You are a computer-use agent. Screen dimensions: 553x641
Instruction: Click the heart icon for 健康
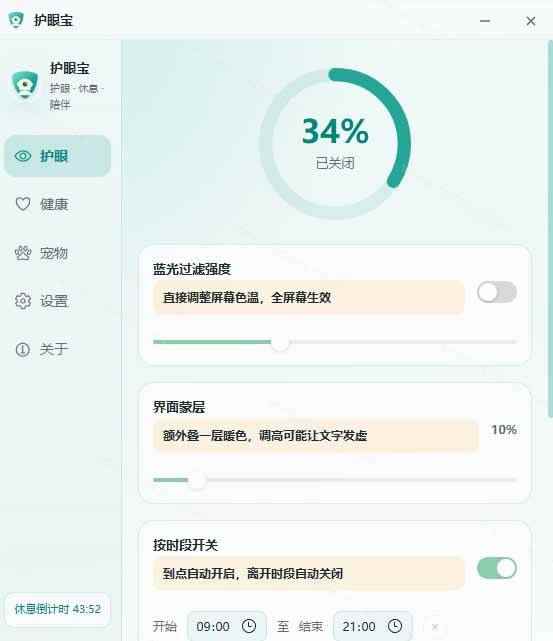23,204
